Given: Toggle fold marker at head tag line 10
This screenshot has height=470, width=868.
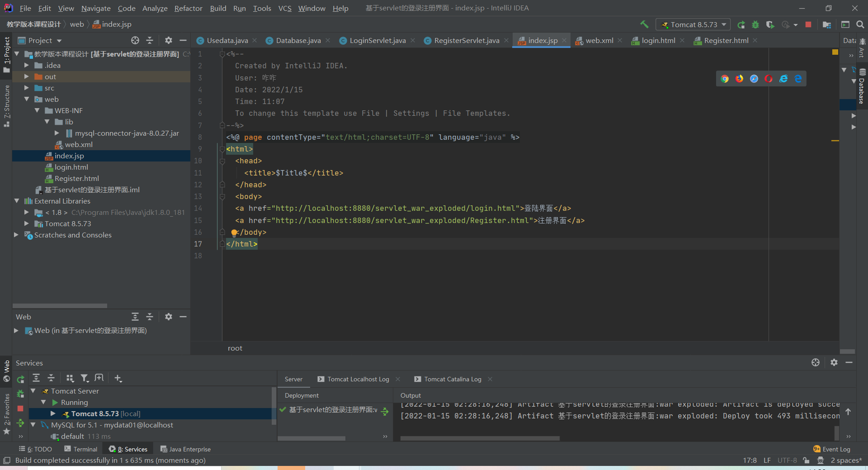Looking at the screenshot, I should tap(222, 161).
